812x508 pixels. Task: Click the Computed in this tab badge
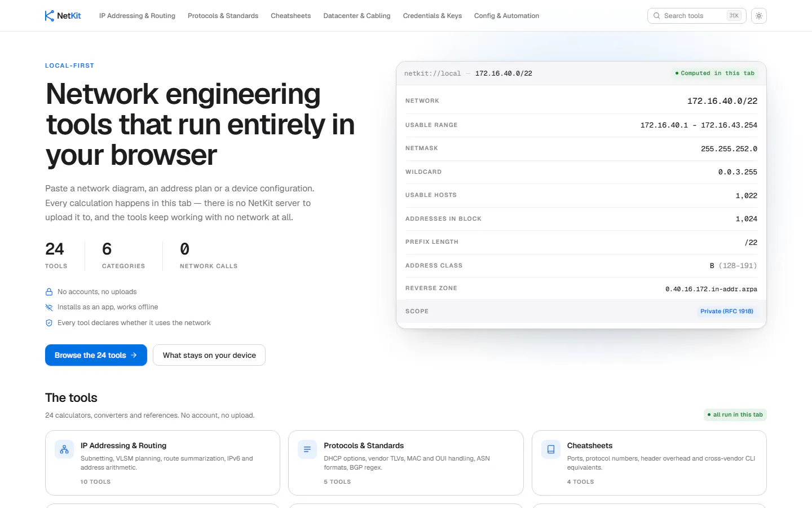pyautogui.click(x=714, y=73)
